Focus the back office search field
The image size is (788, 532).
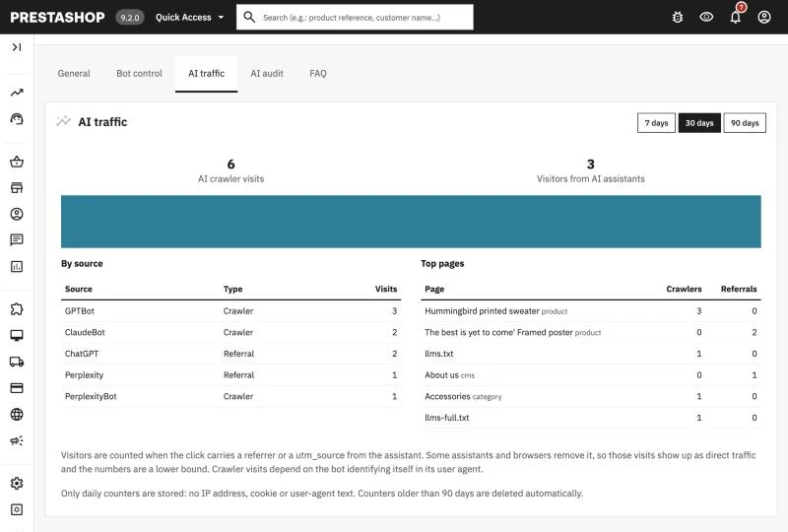(355, 17)
